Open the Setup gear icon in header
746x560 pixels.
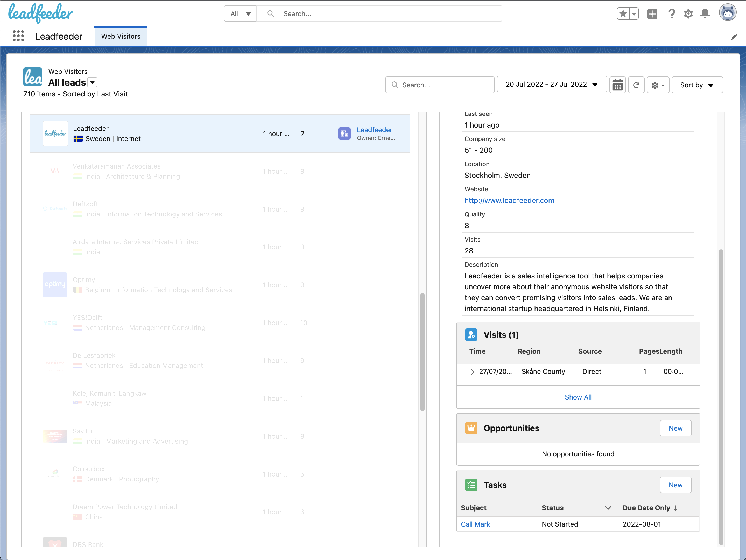(688, 14)
